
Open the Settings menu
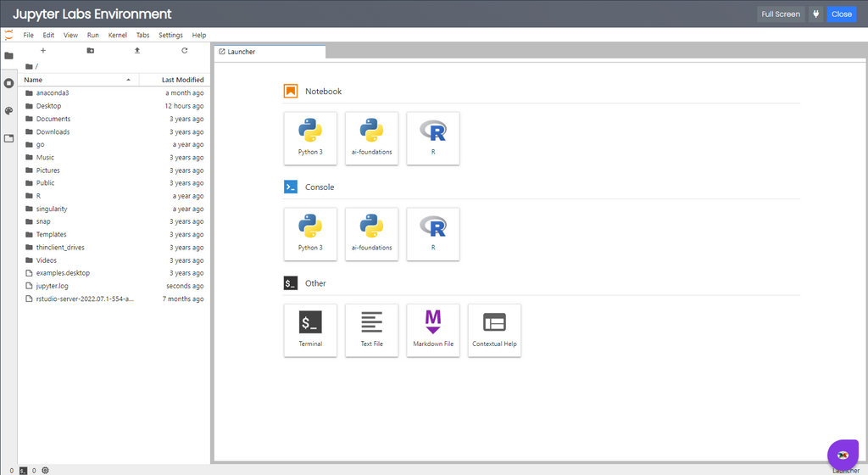click(170, 36)
